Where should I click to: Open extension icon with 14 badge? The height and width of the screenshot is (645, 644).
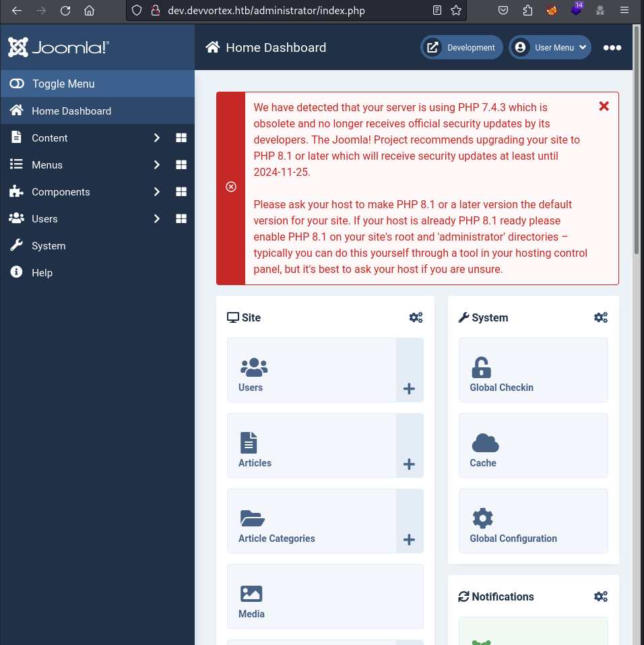coord(577,9)
